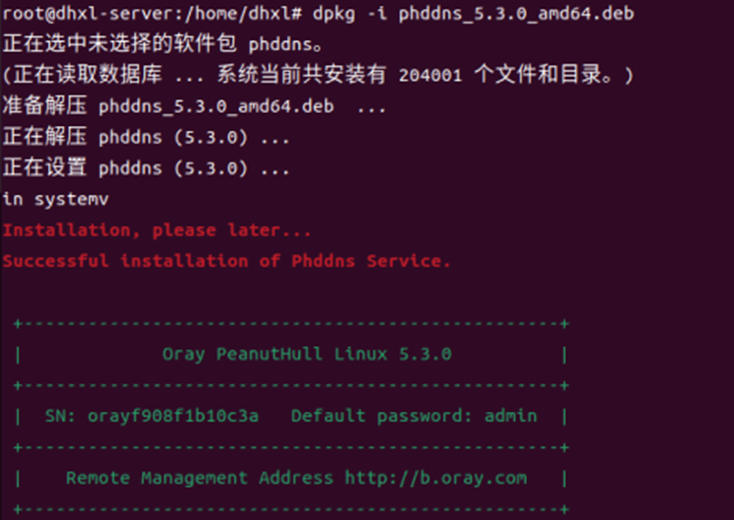
Task: Click the 正在设置 phddns (5.3.0) line
Action: (x=146, y=168)
